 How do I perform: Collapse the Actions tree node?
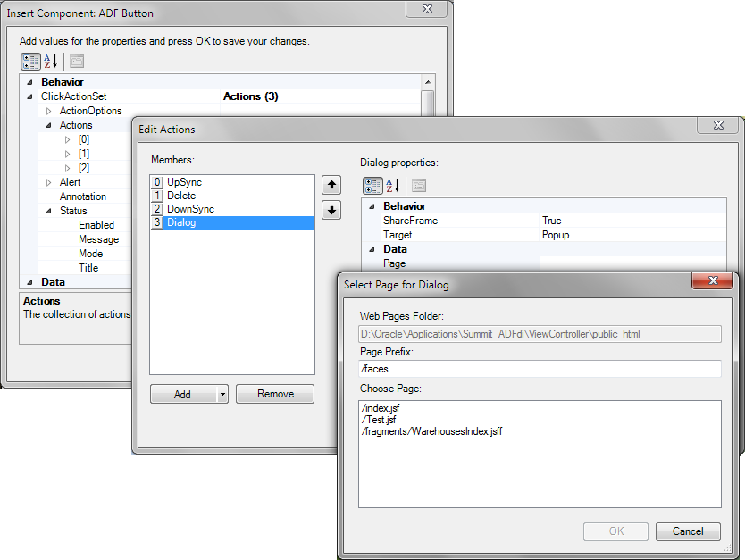[50, 125]
